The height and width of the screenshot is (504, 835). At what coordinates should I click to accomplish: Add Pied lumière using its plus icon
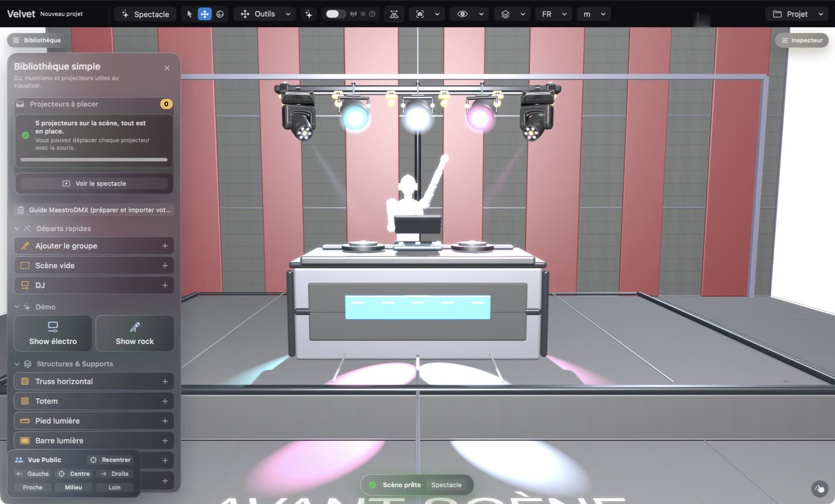click(165, 421)
